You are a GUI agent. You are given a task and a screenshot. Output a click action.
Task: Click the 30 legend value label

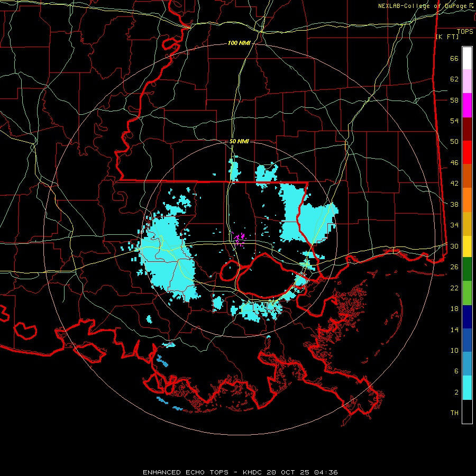pyautogui.click(x=454, y=246)
